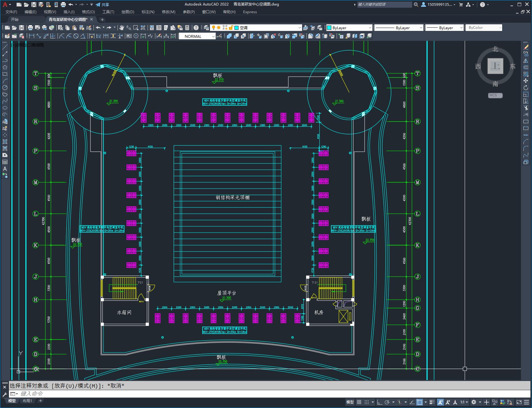Add a new layout with plus button

pyautogui.click(x=40, y=401)
